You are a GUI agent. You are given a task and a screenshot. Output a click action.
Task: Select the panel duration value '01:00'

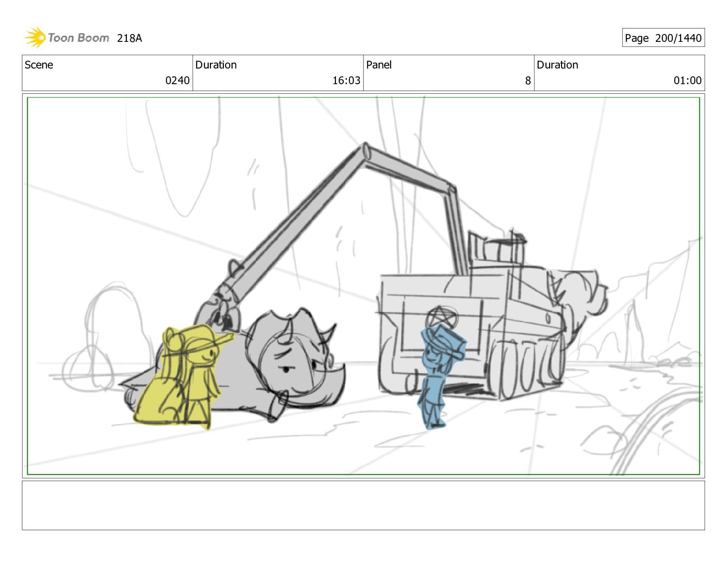688,80
